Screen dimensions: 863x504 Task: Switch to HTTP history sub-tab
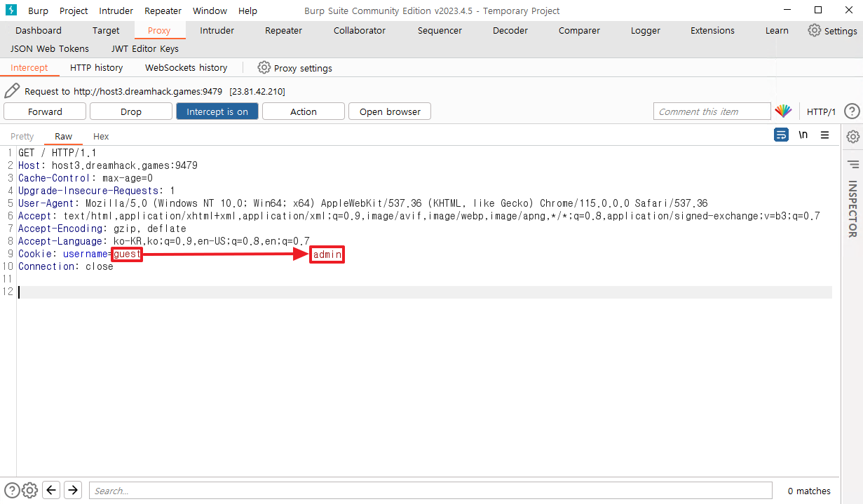pyautogui.click(x=97, y=68)
